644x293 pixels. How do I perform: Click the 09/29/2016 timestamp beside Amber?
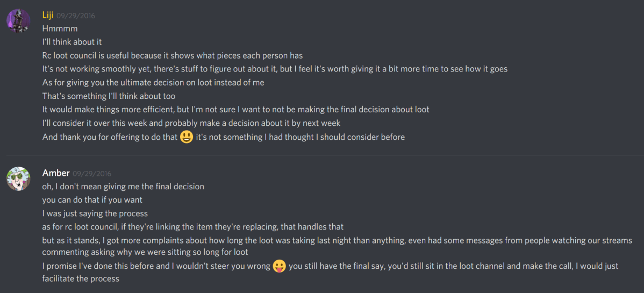click(92, 174)
